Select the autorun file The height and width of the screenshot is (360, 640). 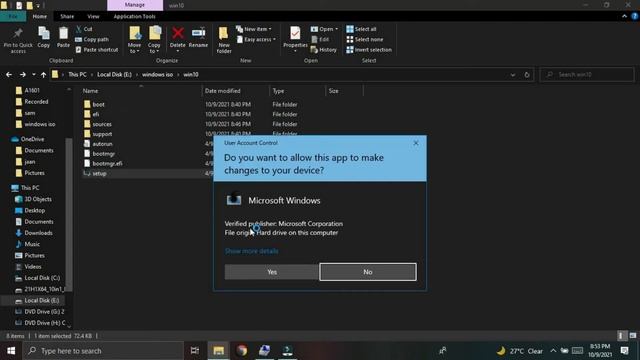pos(102,144)
